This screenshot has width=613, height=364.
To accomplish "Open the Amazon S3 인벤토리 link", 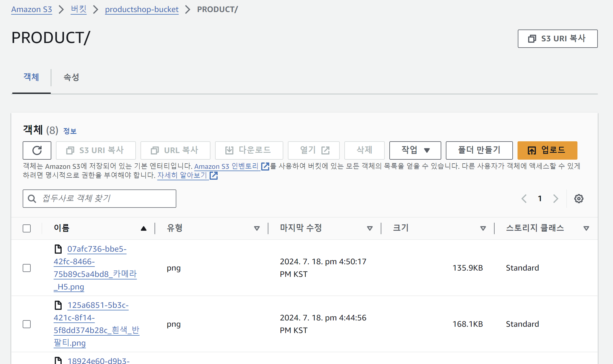I will click(227, 166).
